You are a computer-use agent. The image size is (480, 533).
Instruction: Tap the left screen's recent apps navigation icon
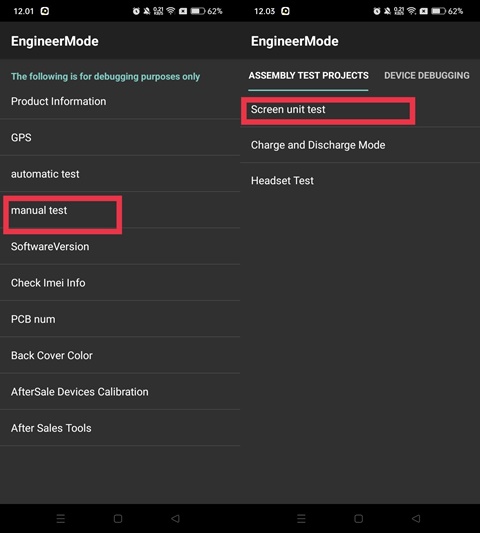coord(61,518)
